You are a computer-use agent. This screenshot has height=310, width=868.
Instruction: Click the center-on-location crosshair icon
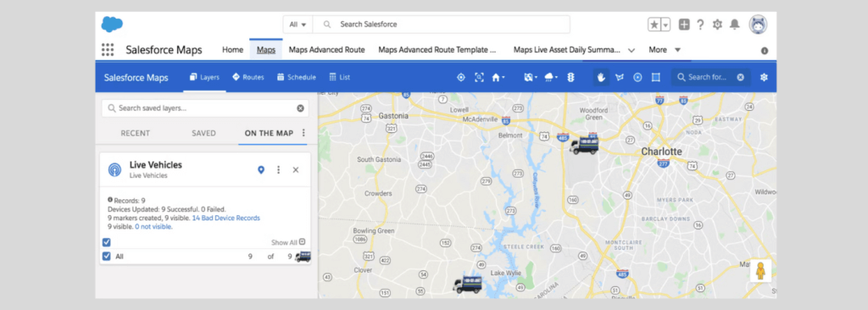(x=460, y=78)
